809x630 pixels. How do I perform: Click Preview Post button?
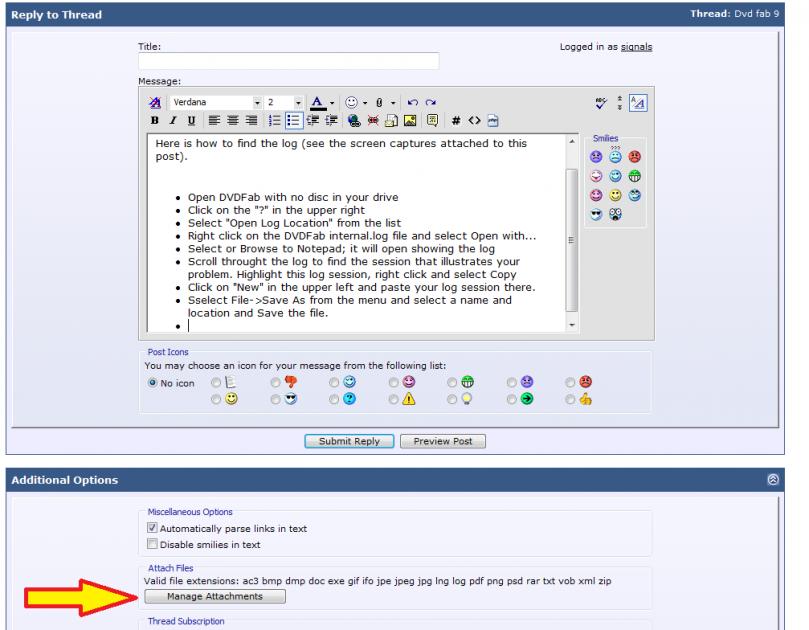pyautogui.click(x=443, y=441)
